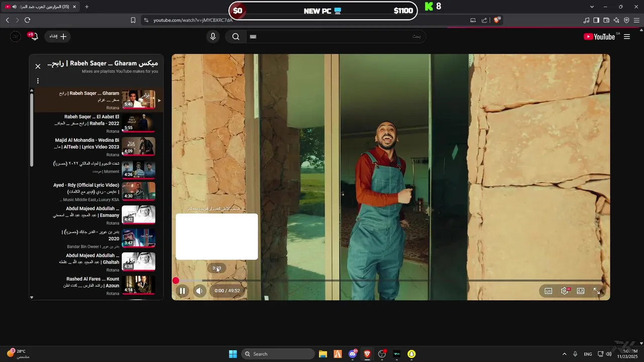Click the video progress bar
644x362 pixels.
[x=390, y=281]
